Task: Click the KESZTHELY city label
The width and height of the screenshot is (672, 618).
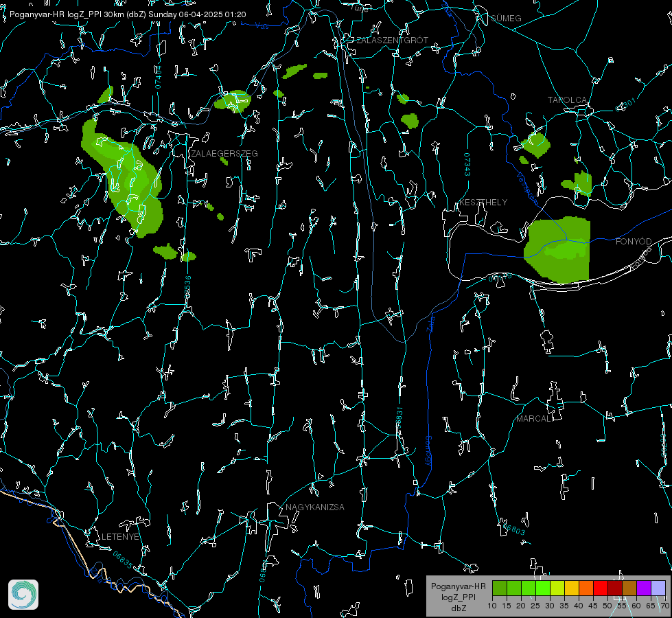Action: coord(483,203)
